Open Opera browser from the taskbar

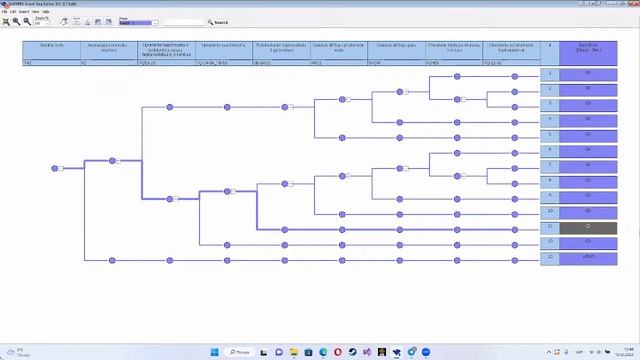(338, 352)
